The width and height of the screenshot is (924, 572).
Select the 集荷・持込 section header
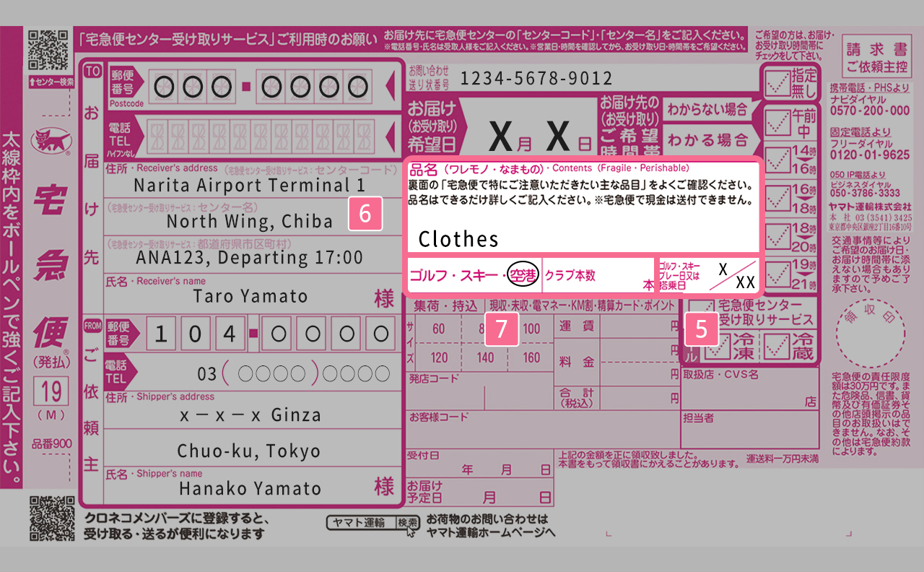pyautogui.click(x=445, y=305)
